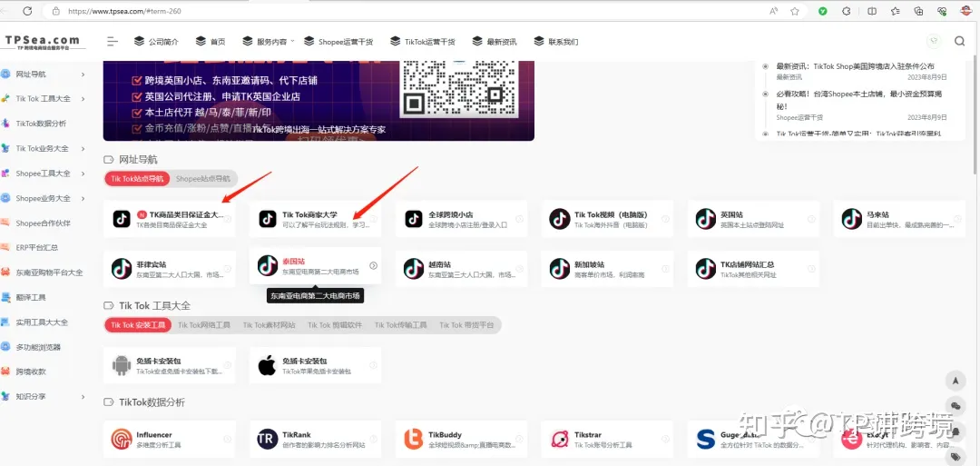Open the TK商品类目保证金大全 card
Viewport: 980px width, 466px height.
(x=170, y=218)
